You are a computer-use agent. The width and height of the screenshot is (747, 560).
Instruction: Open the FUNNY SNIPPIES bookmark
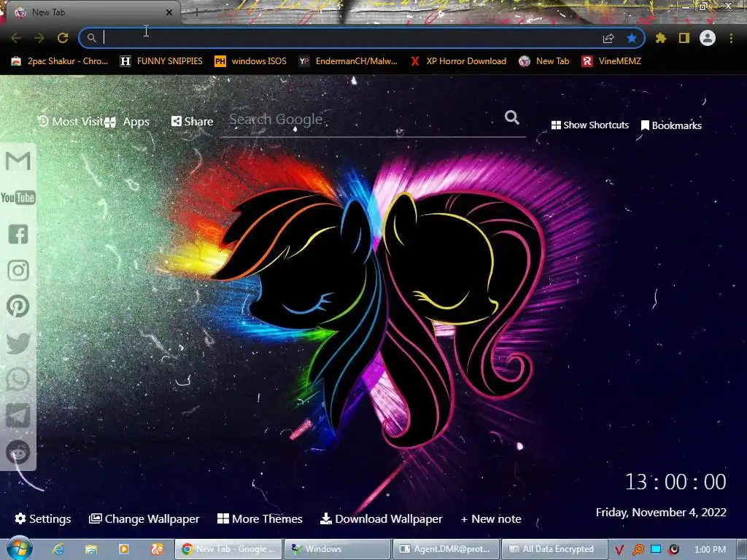[161, 61]
